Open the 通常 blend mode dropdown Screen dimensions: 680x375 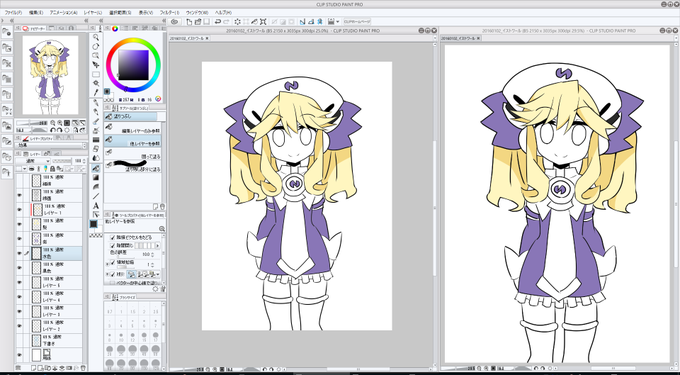pyautogui.click(x=33, y=161)
